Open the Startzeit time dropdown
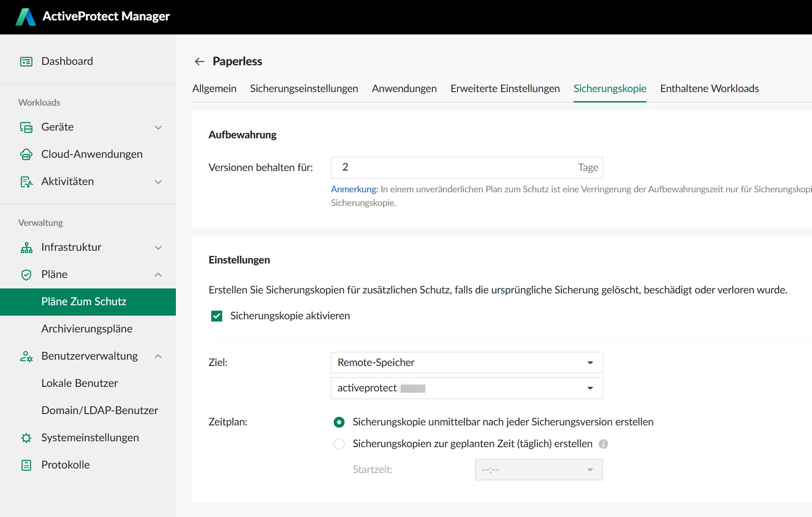812x517 pixels. (x=539, y=470)
